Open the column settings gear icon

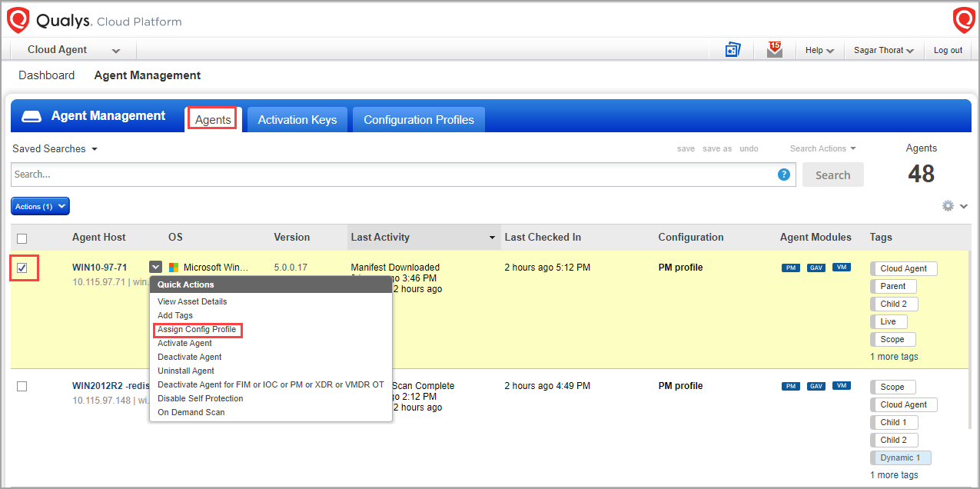point(948,205)
